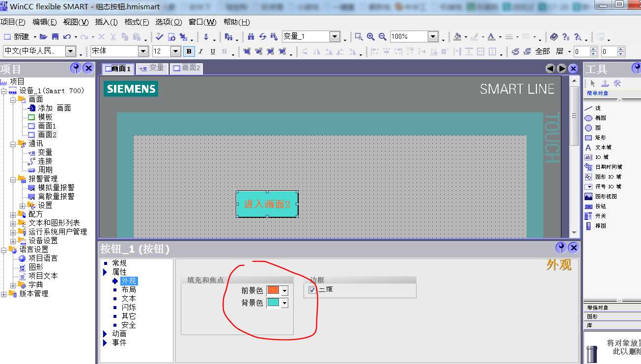Viewport: 641px width, 364px height.
Task: Zoom in on the screen editor
Action: [x=370, y=37]
